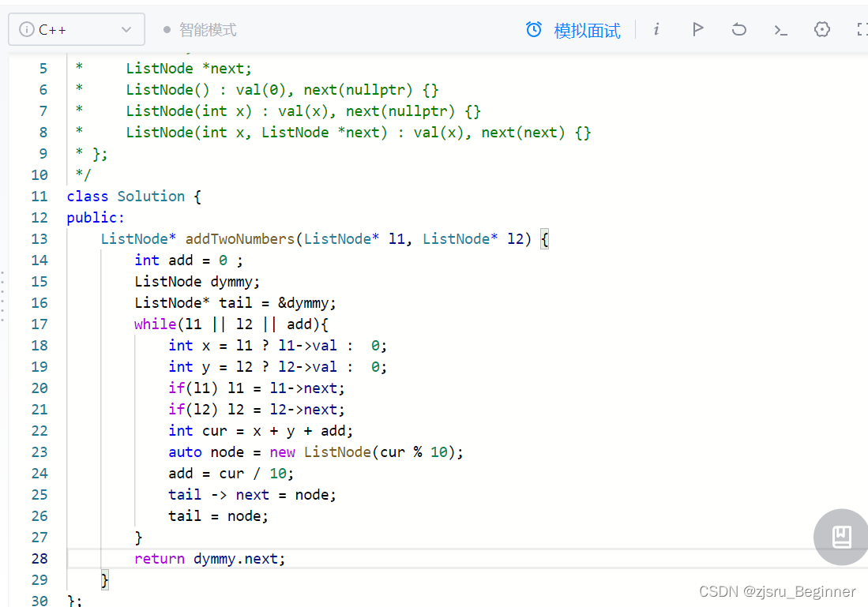Screen dimensions: 868x607
Task: Click 'return dymmy.next;' statement
Action: click(x=210, y=559)
